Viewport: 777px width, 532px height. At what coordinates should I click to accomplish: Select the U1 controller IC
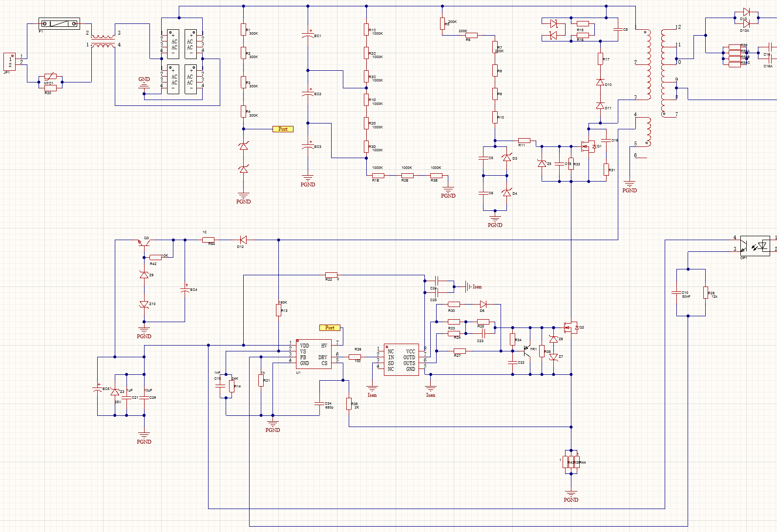click(x=314, y=354)
